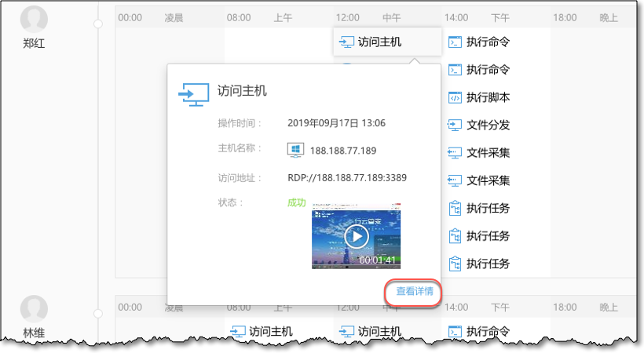Play the session recording video thumbnail
Screen dimensions: 644x353
coord(356,236)
